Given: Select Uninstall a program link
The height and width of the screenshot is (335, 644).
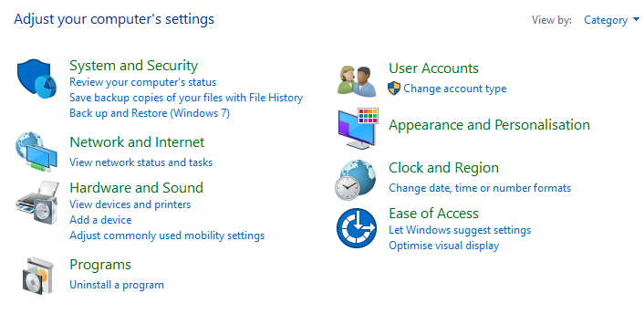Looking at the screenshot, I should [117, 285].
